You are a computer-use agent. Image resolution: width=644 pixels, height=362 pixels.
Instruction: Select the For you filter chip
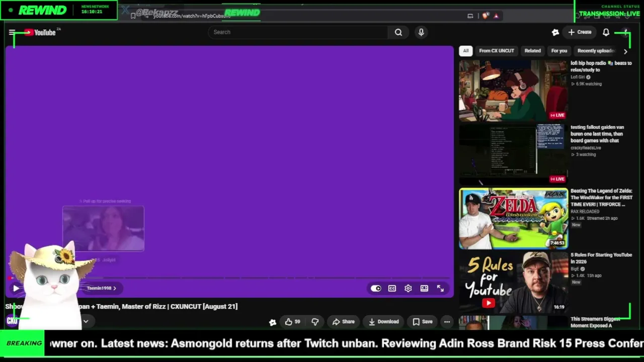tap(559, 51)
